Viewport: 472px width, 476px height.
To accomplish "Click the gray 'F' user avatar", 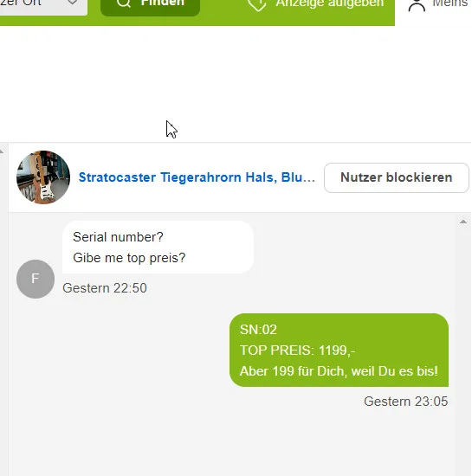I will [x=36, y=279].
